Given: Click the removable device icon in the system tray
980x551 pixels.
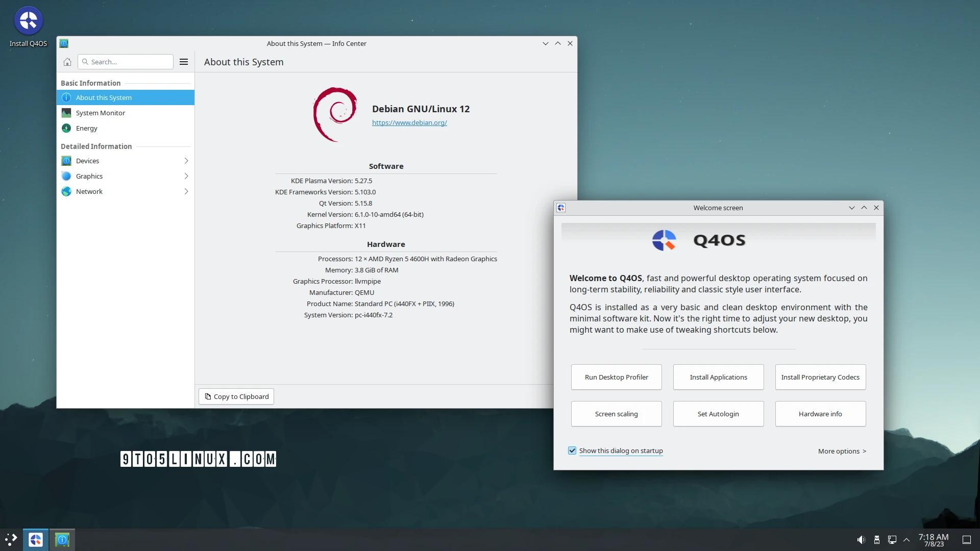Looking at the screenshot, I should coord(876,539).
